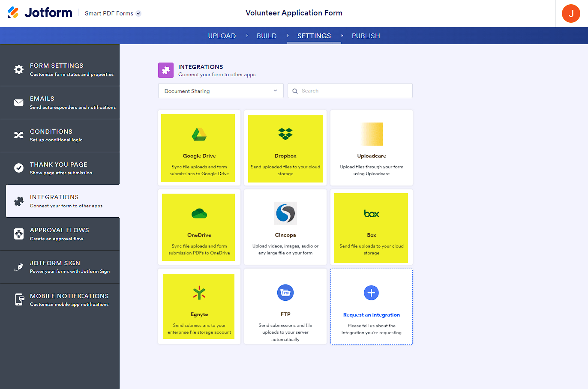
Task: Click the Uploadcare logo icon
Action: point(372,134)
